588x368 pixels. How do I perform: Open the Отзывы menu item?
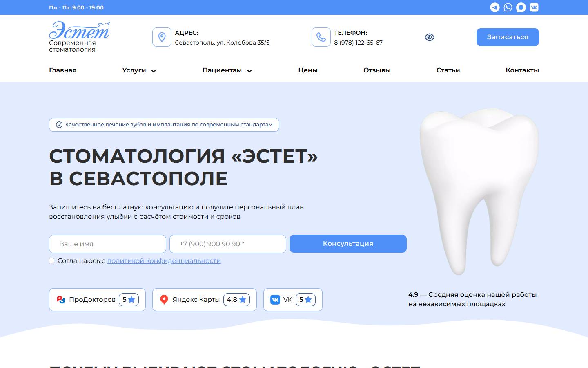tap(377, 70)
